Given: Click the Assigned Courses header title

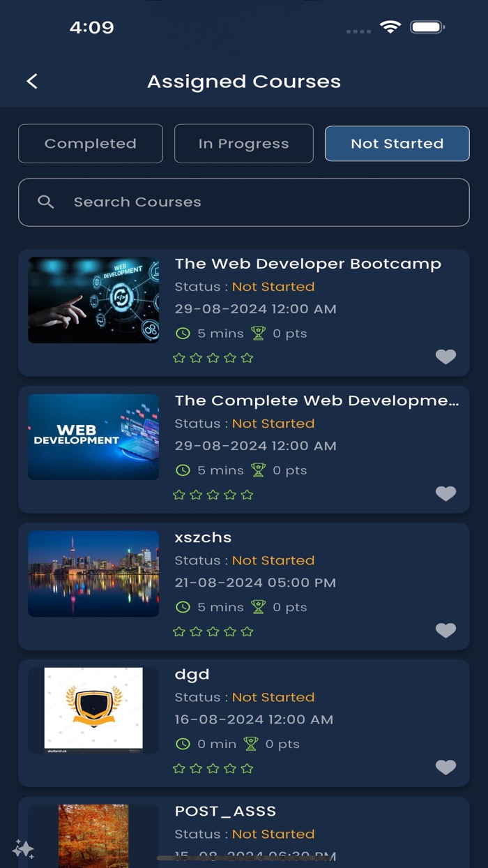Looking at the screenshot, I should pyautogui.click(x=244, y=82).
